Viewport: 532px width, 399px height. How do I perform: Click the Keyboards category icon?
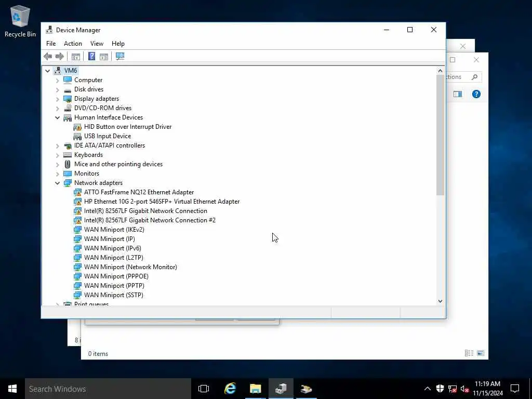(68, 155)
